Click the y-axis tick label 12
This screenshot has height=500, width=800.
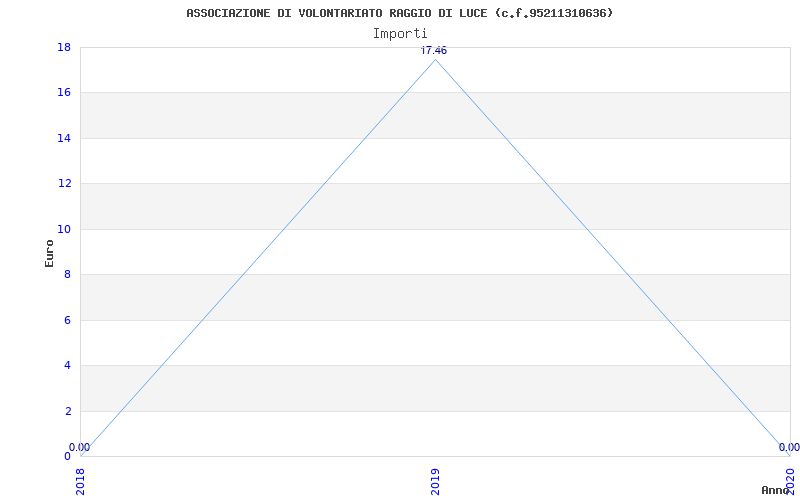point(64,184)
